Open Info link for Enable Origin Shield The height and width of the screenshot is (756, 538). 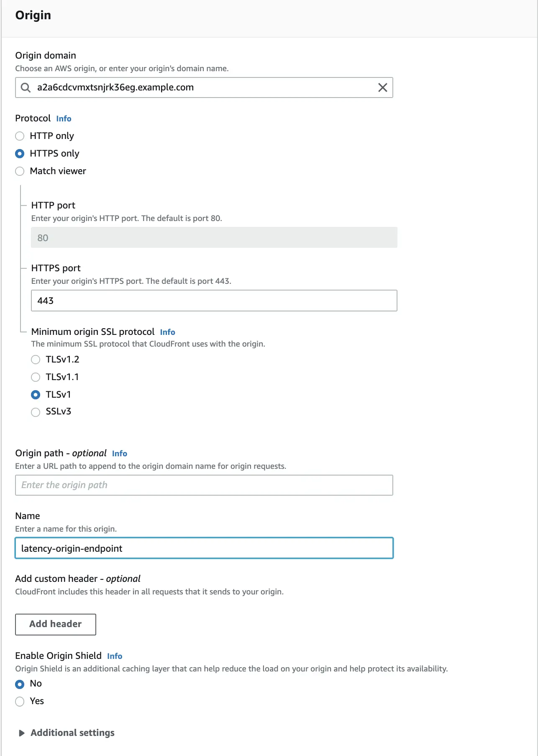click(115, 656)
